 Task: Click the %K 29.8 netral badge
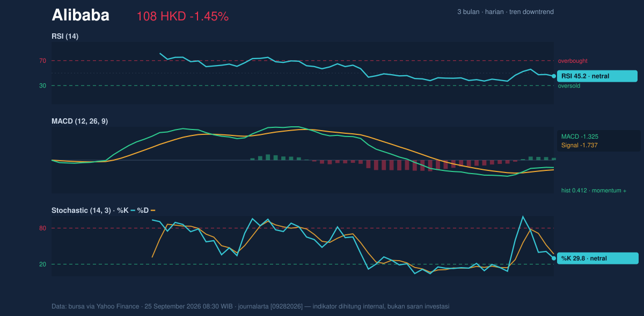(597, 258)
